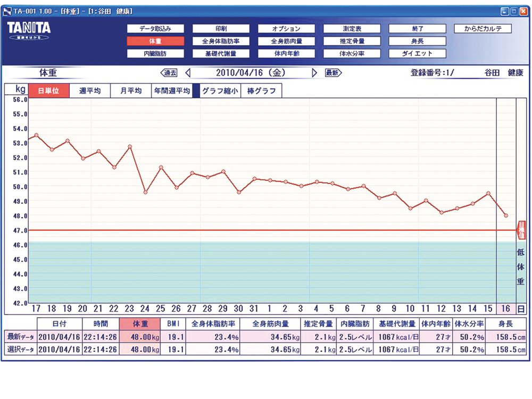532x399 pixels.
Task: Click the previous date left arrow
Action: pyautogui.click(x=187, y=73)
